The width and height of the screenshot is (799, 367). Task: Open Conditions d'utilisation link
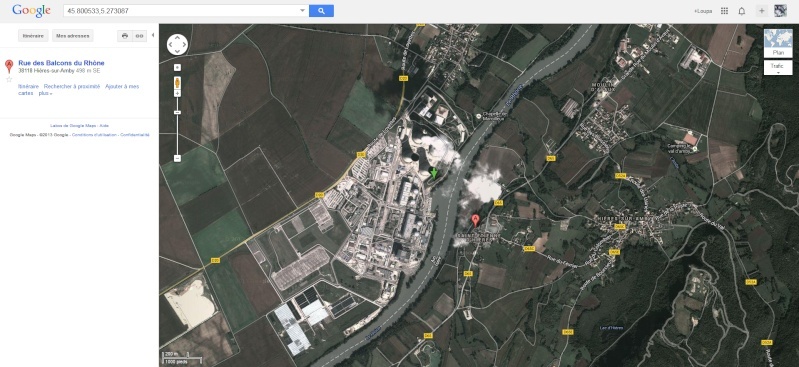pos(94,135)
